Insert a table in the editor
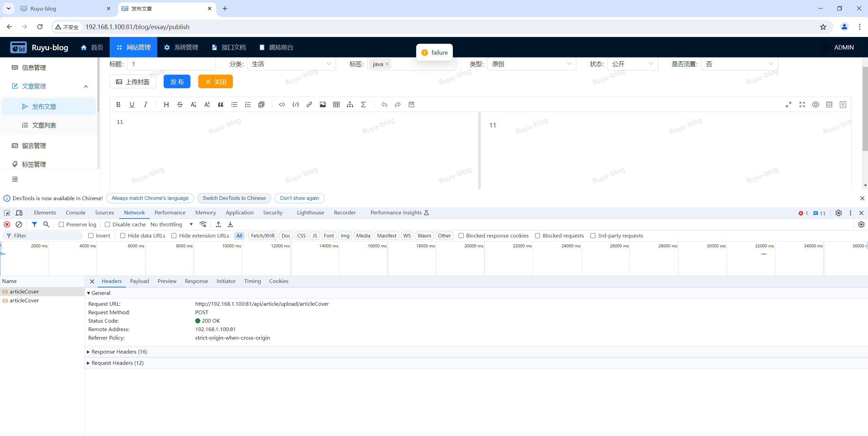 pos(336,105)
